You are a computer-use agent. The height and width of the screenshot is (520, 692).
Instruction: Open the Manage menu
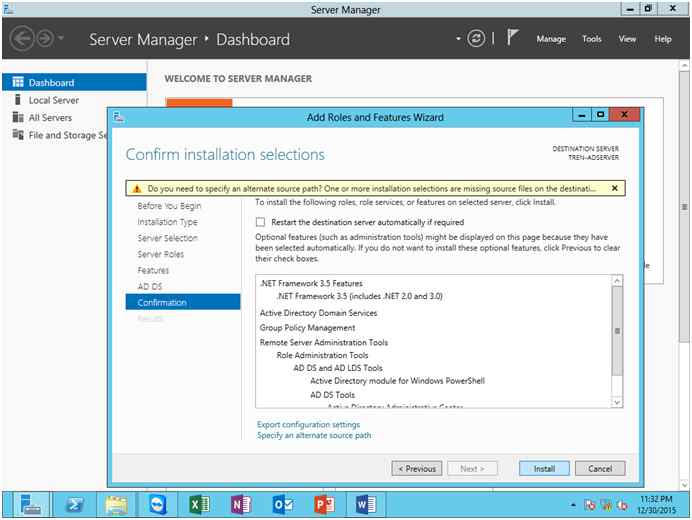[551, 39]
